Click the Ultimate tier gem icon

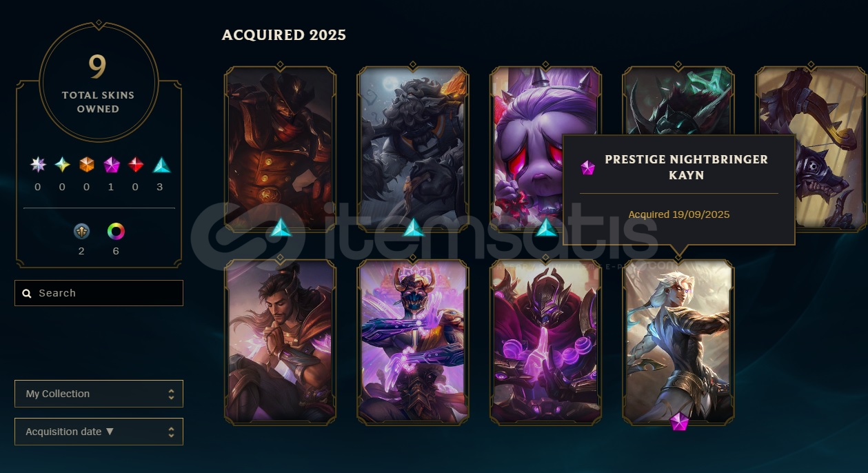[38, 165]
